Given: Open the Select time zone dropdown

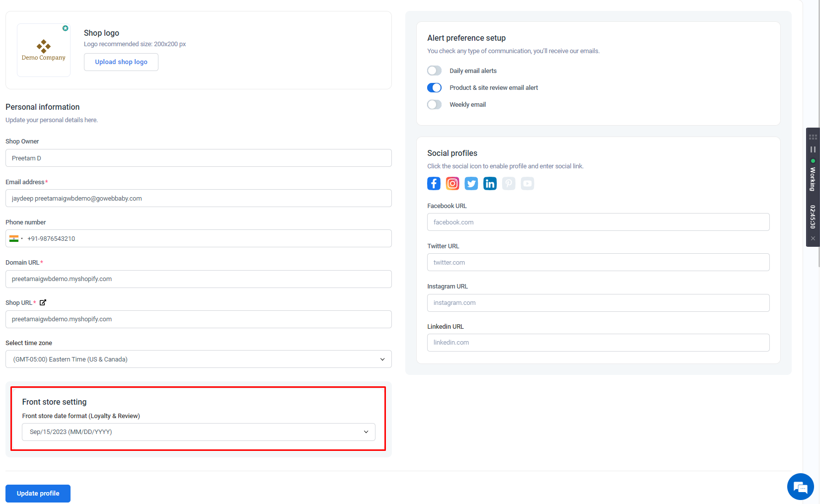Looking at the screenshot, I should tap(199, 360).
